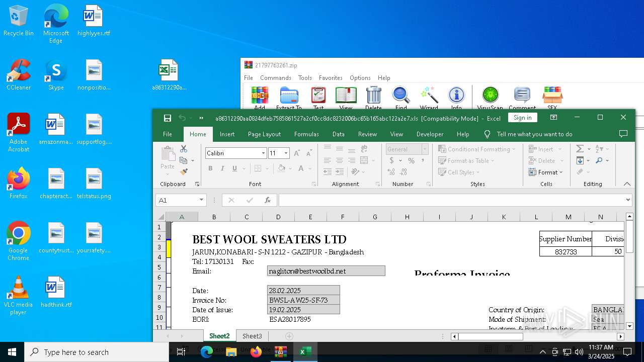Click the Increase Font Size icon
644x362 pixels.
(297, 153)
